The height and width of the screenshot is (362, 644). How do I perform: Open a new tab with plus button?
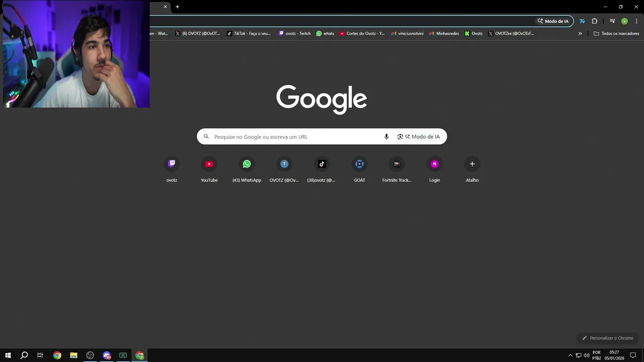coord(177,7)
